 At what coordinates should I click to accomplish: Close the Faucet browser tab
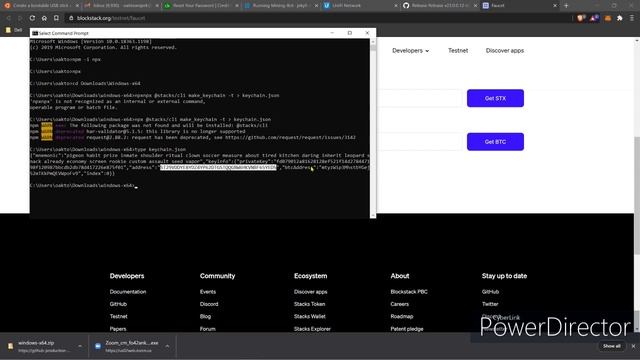[555, 6]
